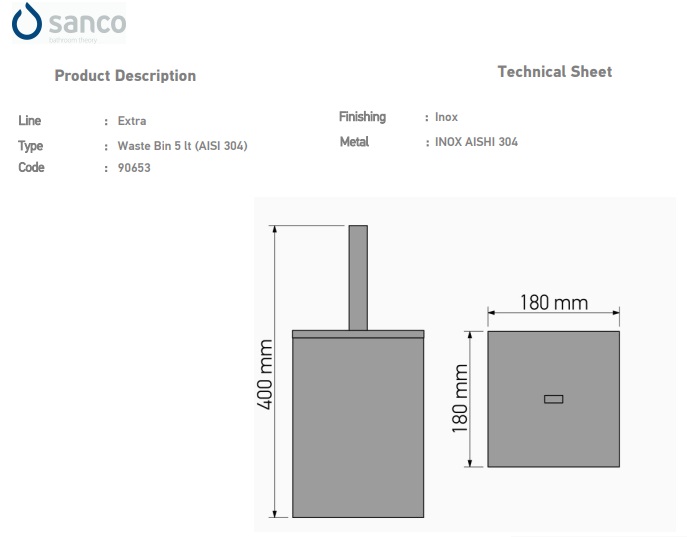
Task: Click the Sanco water droplet logo icon
Action: pyautogui.click(x=26, y=22)
